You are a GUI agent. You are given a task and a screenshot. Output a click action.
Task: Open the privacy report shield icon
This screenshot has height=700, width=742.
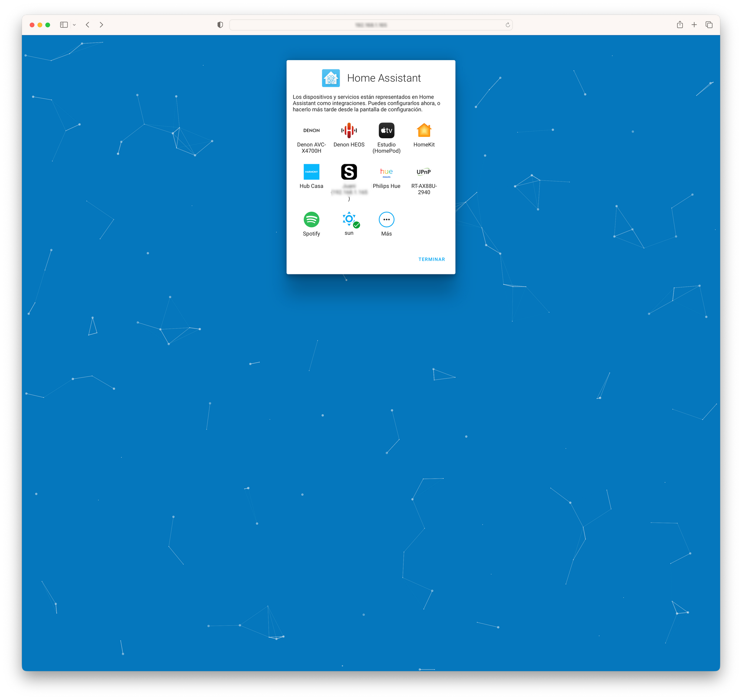coord(220,24)
